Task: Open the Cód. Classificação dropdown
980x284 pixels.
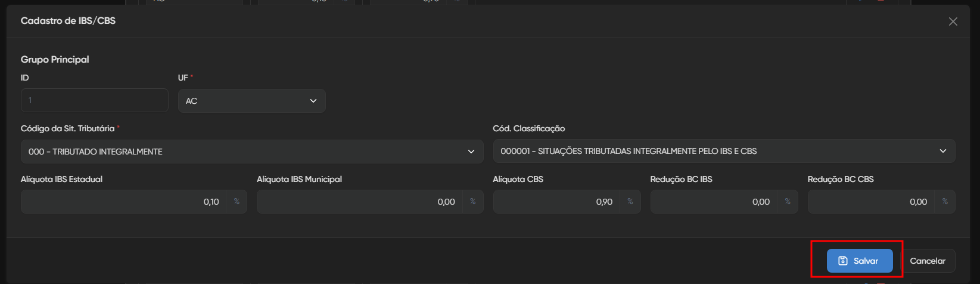Action: [x=723, y=152]
